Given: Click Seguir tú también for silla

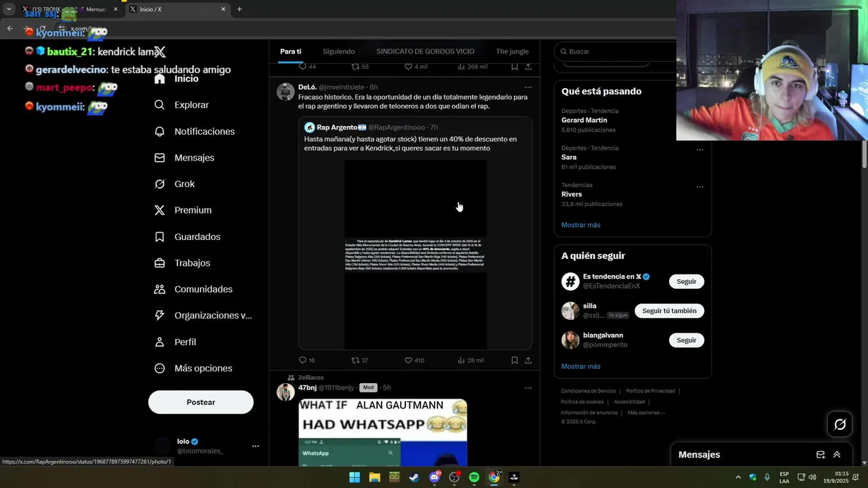Looking at the screenshot, I should [669, 311].
